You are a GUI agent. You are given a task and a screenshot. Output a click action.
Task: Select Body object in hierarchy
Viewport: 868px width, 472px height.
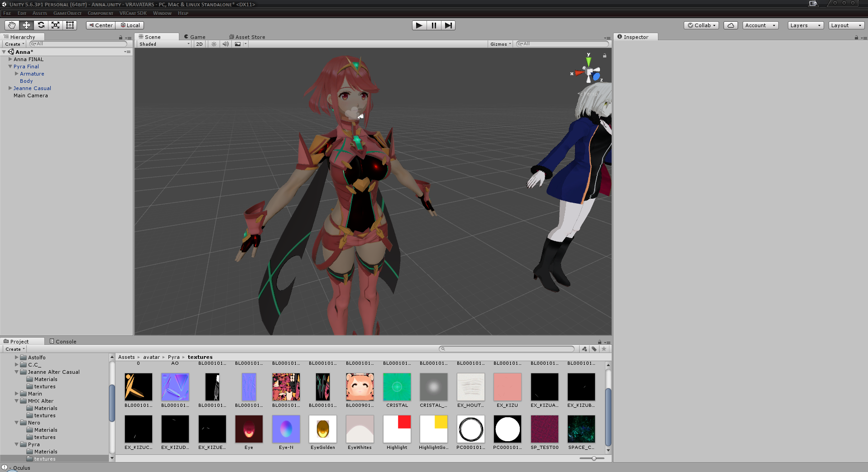click(x=26, y=81)
